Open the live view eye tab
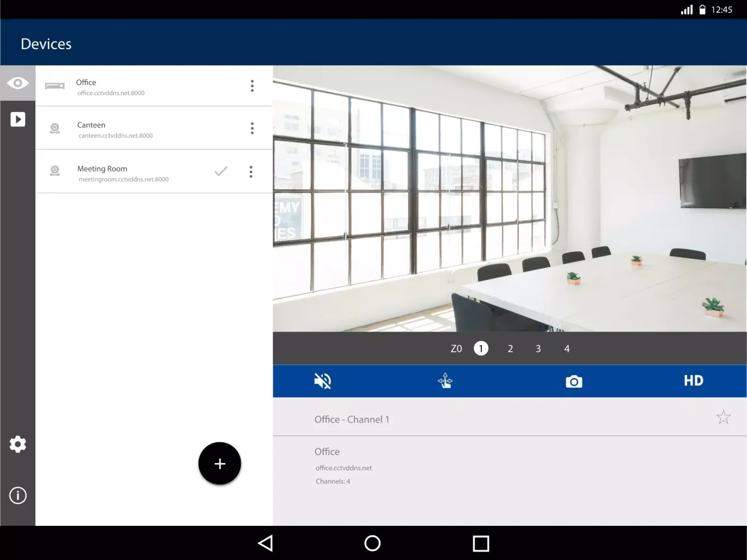This screenshot has width=747, height=560. (x=18, y=83)
